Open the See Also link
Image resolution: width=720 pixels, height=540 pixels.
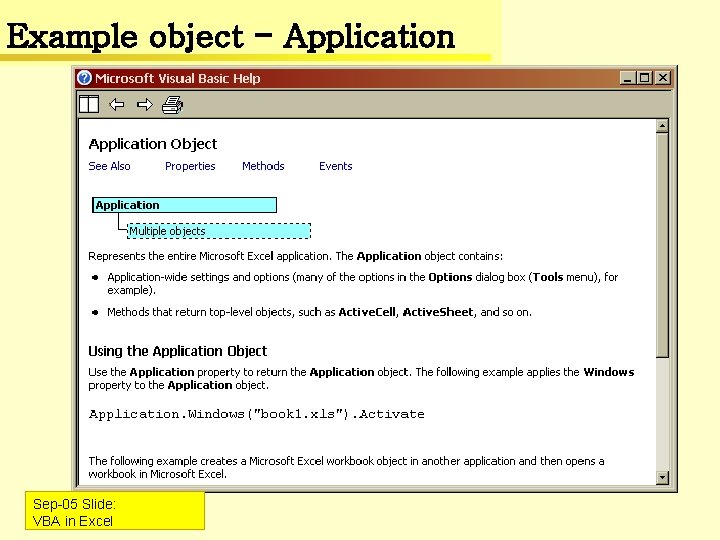click(109, 166)
